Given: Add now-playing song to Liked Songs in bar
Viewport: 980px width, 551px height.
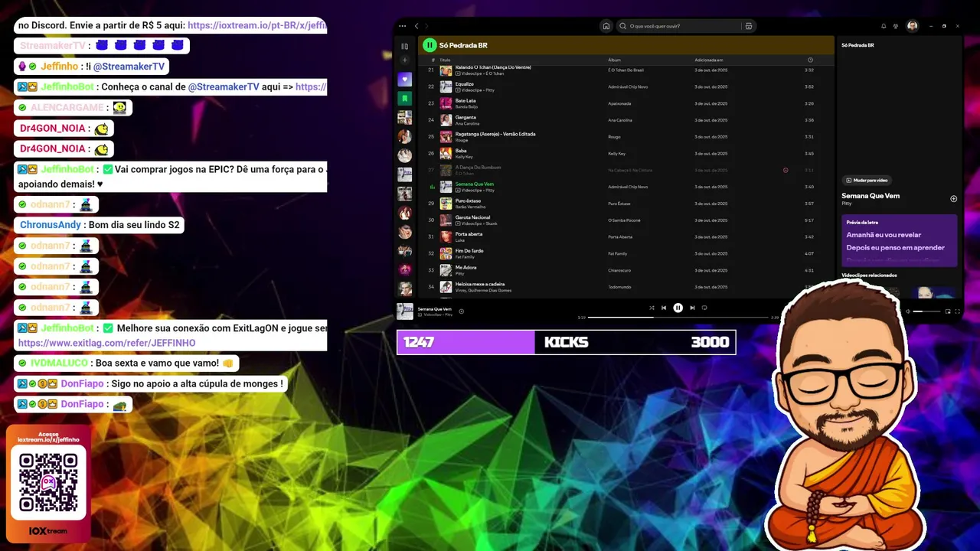Looking at the screenshot, I should tap(461, 311).
